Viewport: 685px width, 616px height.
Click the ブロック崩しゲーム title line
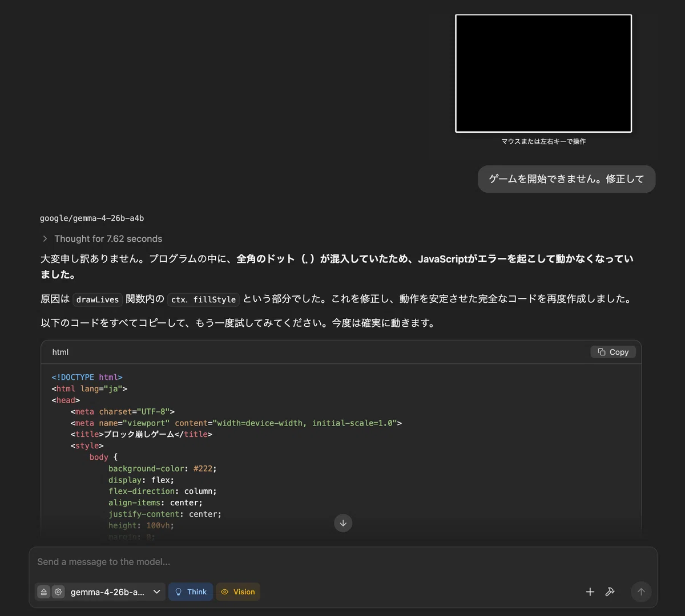[x=142, y=434]
